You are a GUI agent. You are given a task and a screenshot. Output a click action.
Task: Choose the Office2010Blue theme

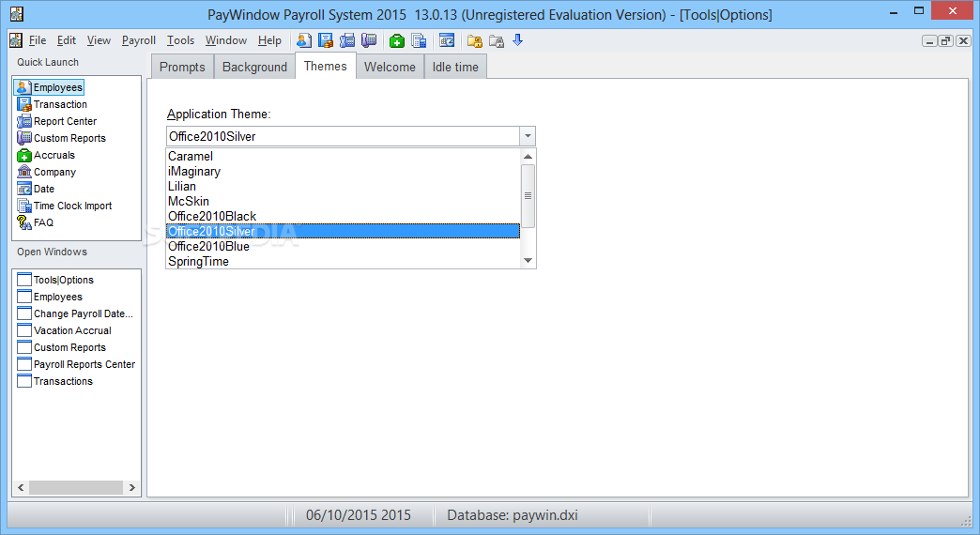(343, 246)
